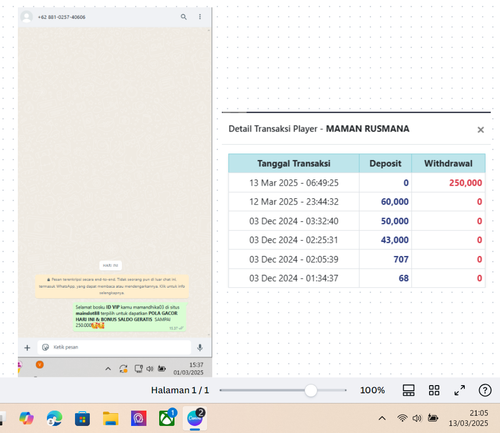The width and height of the screenshot is (500, 433).
Task: Click the Ketik pesan message field
Action: point(114,347)
